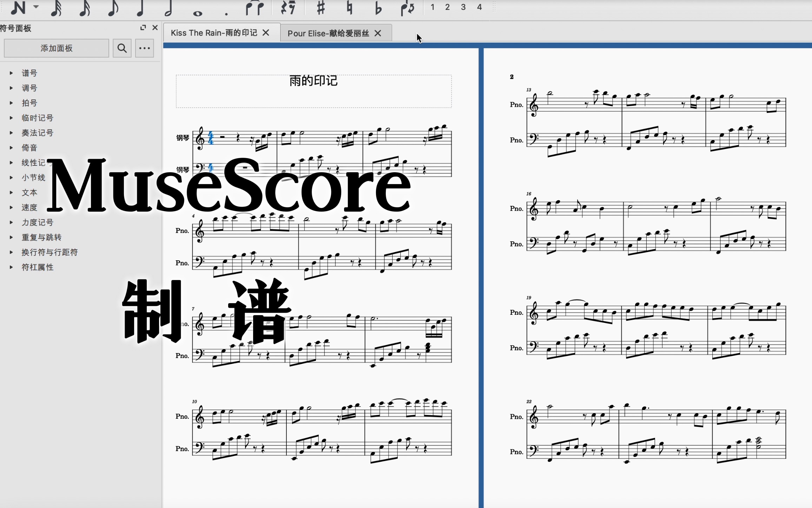Toggle the tie icon
Viewport: 812px width, 508px height.
(255, 8)
